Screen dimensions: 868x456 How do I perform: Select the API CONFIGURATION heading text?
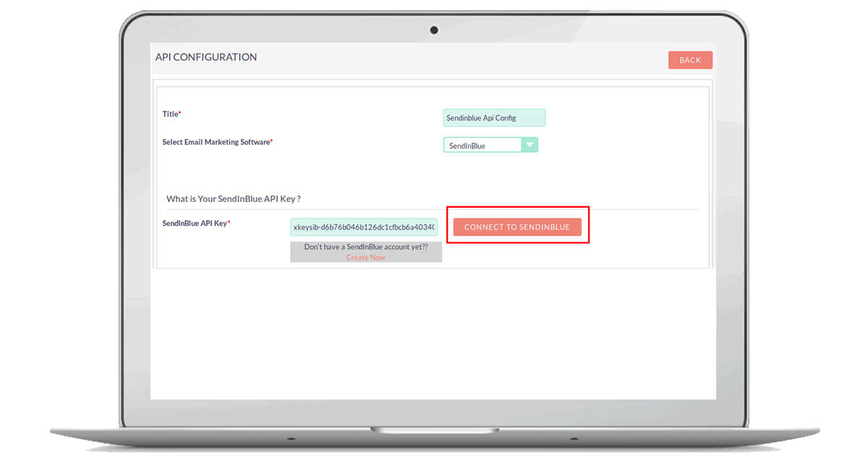206,57
